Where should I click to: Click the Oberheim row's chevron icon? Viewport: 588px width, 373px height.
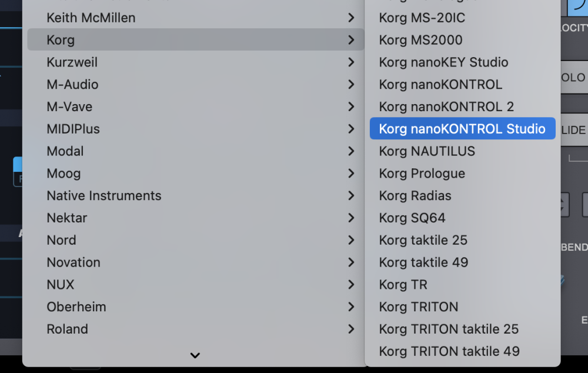351,307
